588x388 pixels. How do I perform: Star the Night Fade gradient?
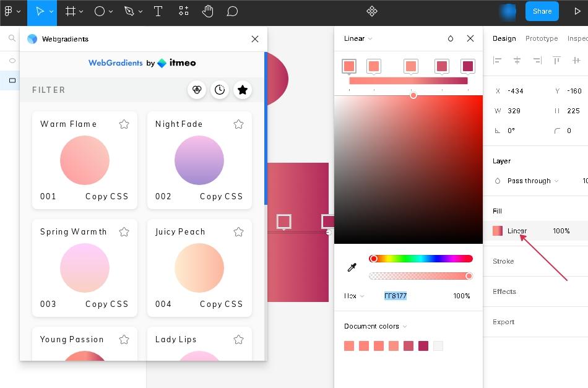pyautogui.click(x=238, y=124)
